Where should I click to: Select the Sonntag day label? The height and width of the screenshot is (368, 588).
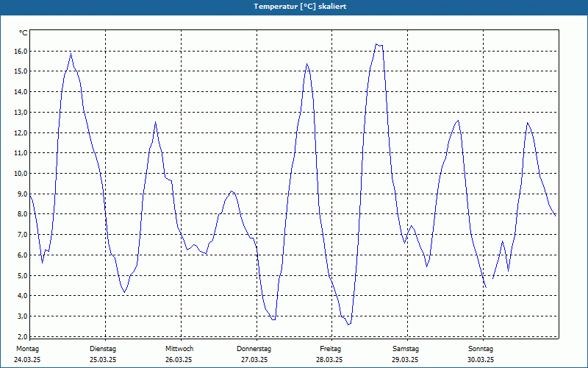[x=481, y=349]
